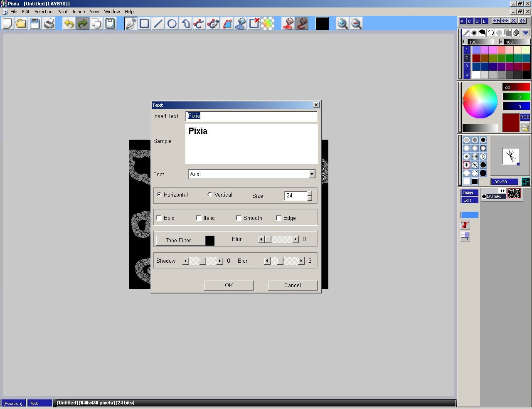The image size is (532, 409).
Task: Decrease Size with the down spinner
Action: tap(310, 198)
